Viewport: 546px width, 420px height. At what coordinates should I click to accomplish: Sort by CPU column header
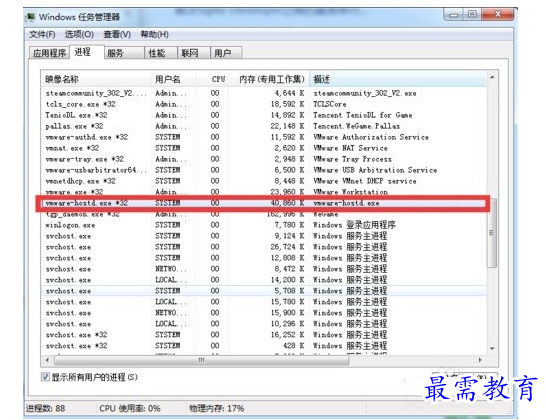(x=212, y=79)
